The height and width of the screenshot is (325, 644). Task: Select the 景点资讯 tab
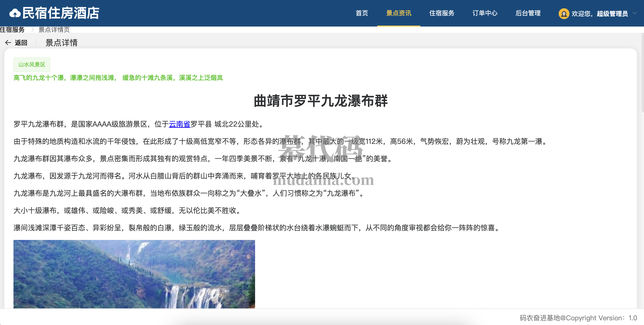(399, 13)
